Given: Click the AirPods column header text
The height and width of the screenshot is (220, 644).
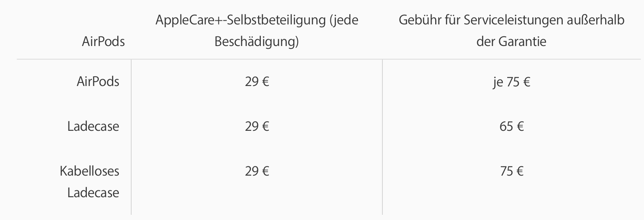Looking at the screenshot, I should (103, 41).
